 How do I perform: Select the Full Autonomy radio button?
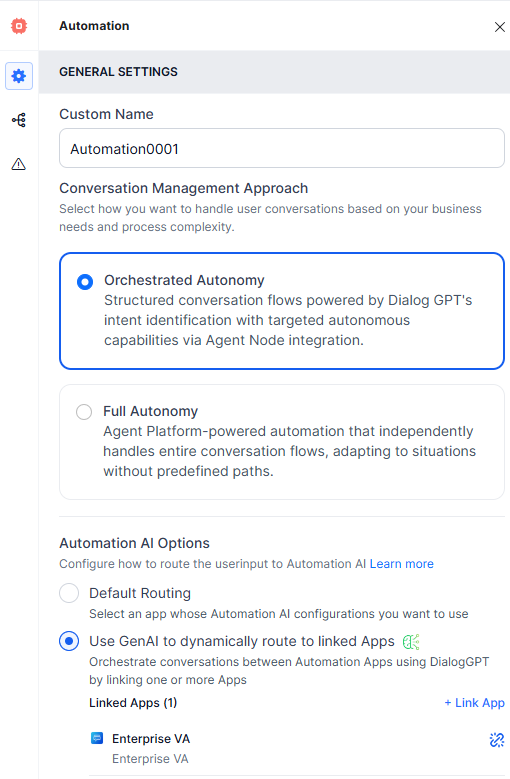coord(84,412)
